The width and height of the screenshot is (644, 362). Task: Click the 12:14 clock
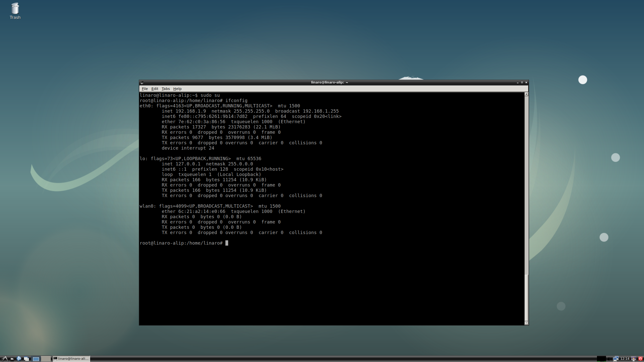point(625,359)
